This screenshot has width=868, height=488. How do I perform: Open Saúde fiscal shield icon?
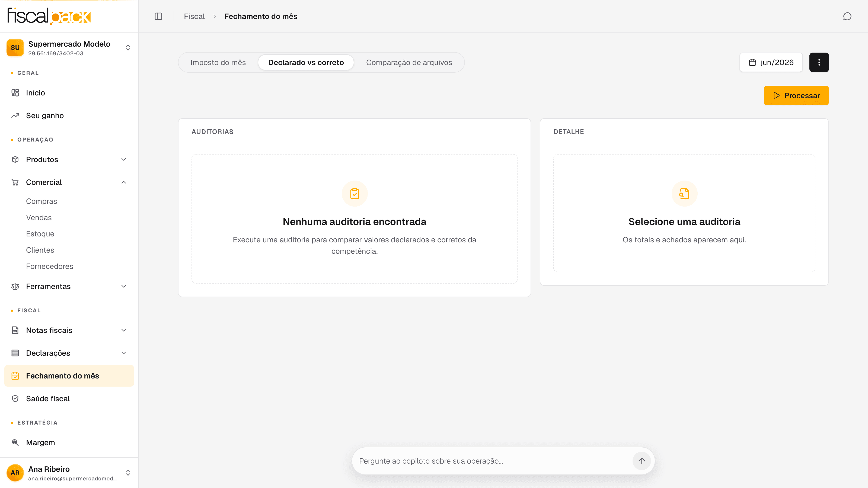tap(15, 399)
